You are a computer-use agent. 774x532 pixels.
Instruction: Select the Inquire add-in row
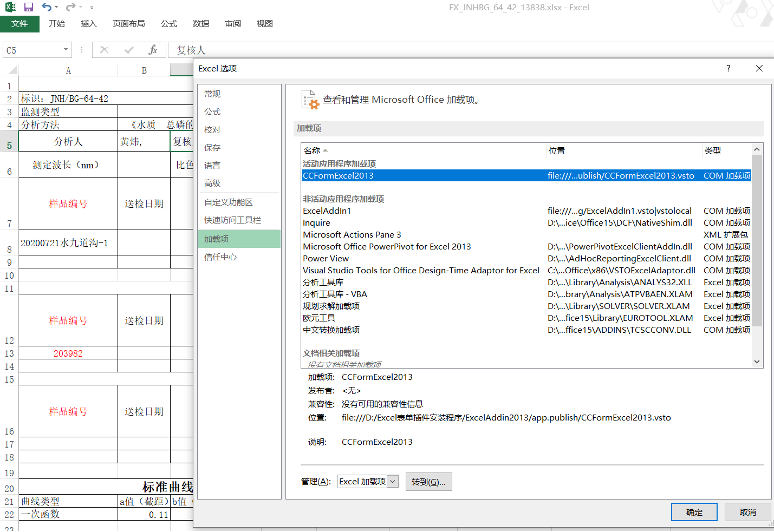[x=526, y=222]
